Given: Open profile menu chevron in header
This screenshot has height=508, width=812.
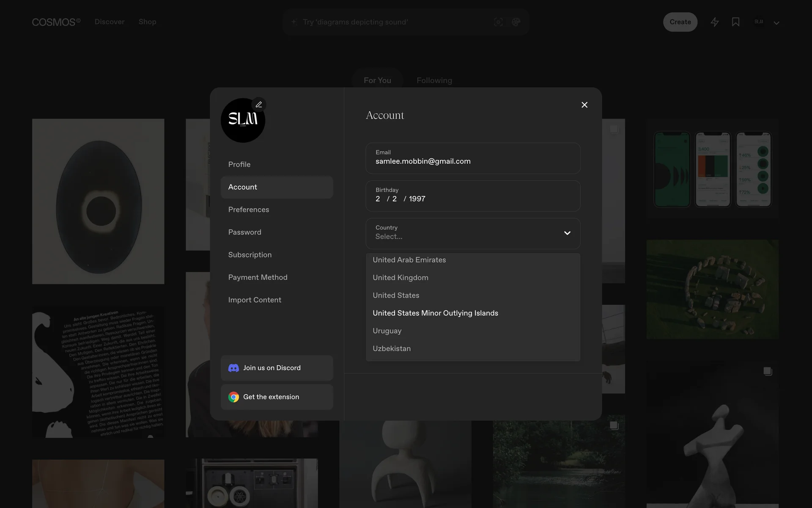Looking at the screenshot, I should click(776, 23).
